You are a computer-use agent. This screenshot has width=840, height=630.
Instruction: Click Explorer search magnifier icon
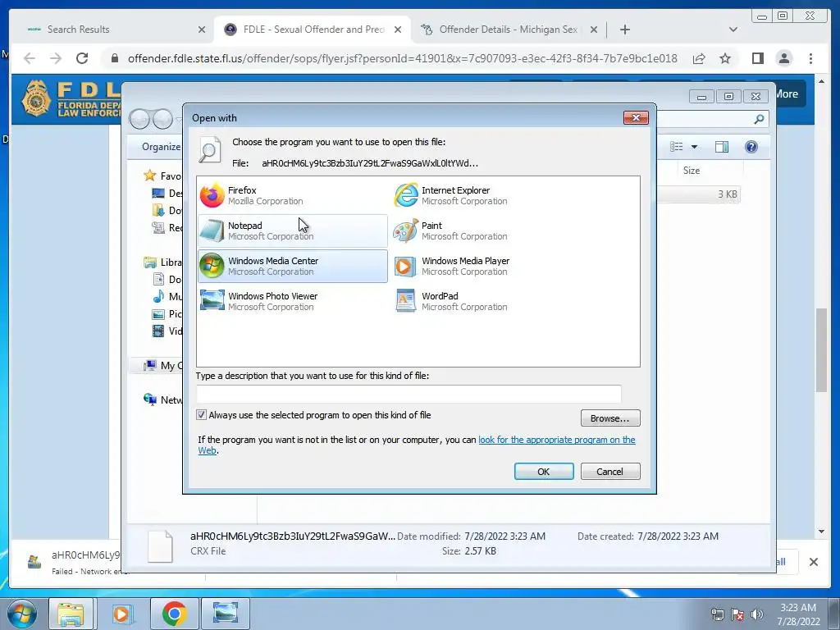pos(759,119)
